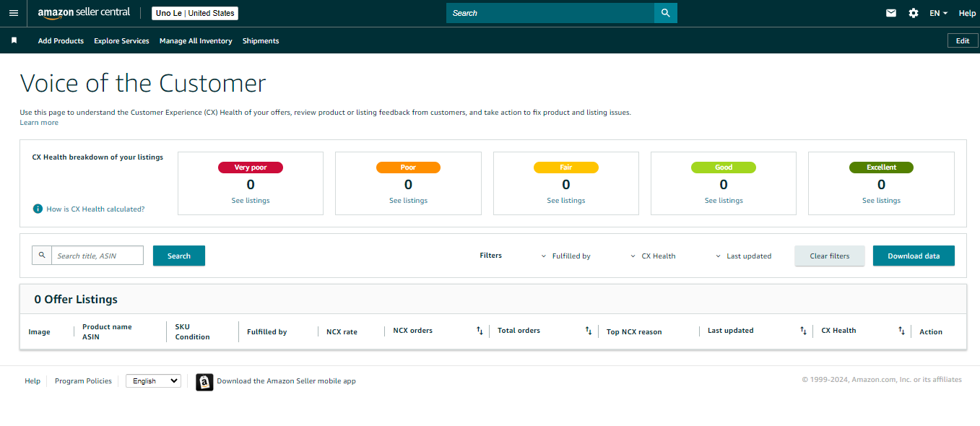The image size is (980, 426).
Task: Click the magnifier search button in header
Action: tap(665, 13)
